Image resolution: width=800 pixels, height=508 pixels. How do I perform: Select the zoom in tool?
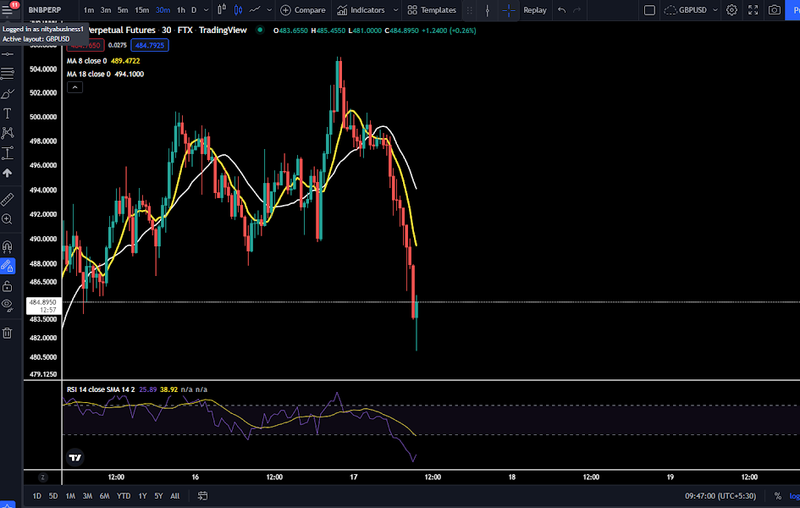pos(8,218)
